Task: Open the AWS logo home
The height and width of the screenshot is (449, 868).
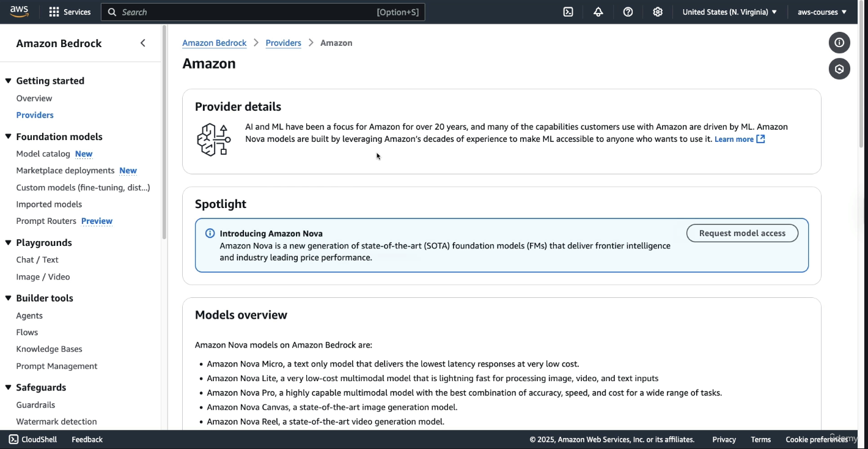Action: point(19,12)
